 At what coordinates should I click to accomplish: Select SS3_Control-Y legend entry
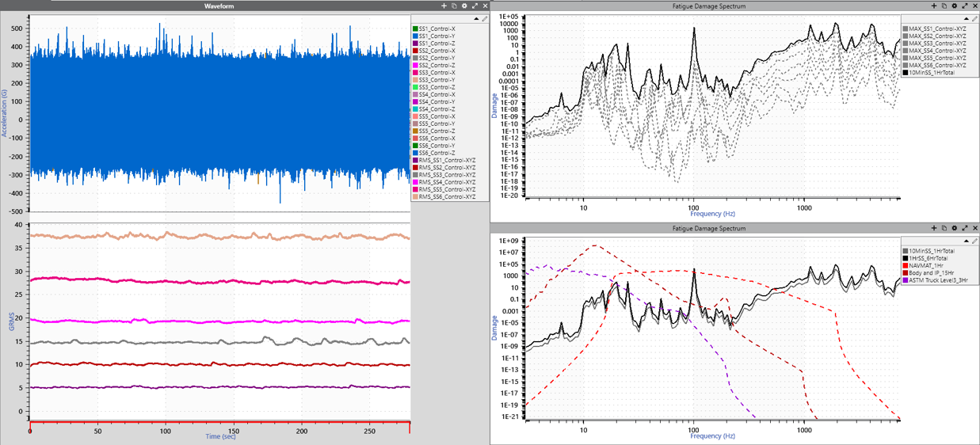coord(433,80)
